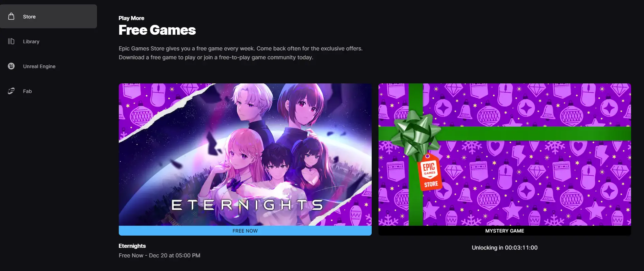Click the Fab logo icon
This screenshot has width=644, height=271.
pyautogui.click(x=11, y=91)
